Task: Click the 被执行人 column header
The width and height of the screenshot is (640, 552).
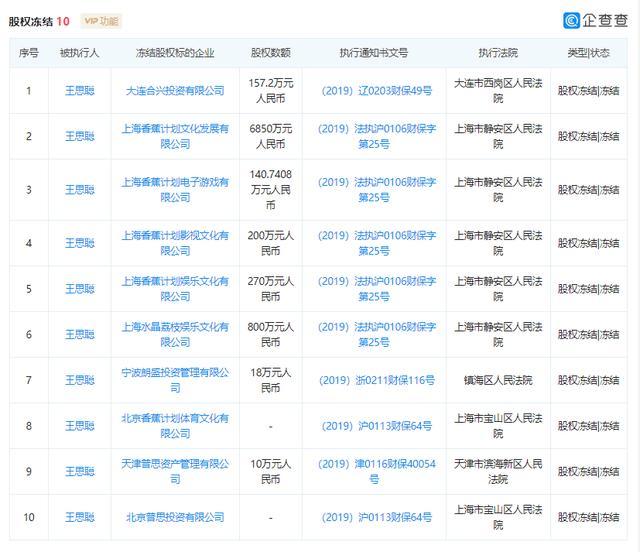Action: 80,53
